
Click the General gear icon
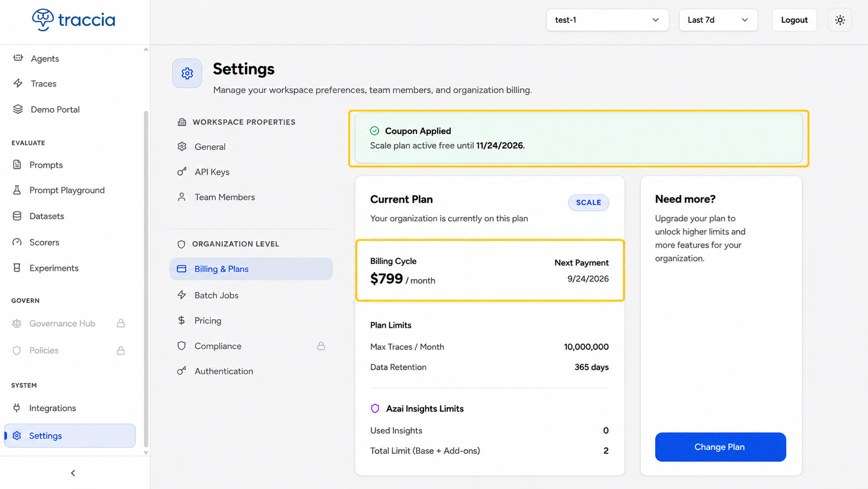click(x=182, y=147)
